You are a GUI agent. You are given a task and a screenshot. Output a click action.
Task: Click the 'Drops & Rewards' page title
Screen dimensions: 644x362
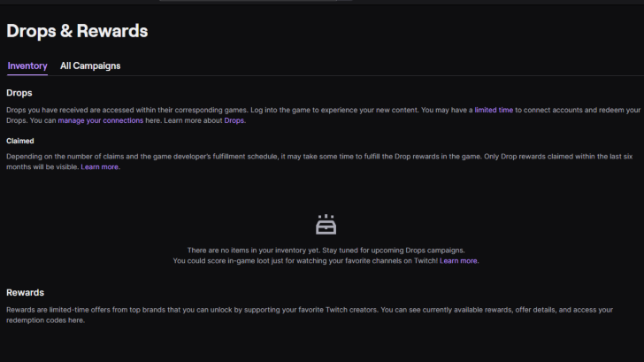[77, 31]
